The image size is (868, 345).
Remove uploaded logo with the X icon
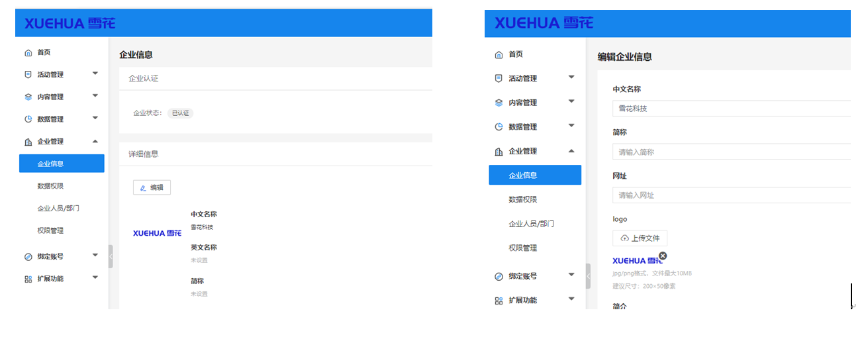663,256
